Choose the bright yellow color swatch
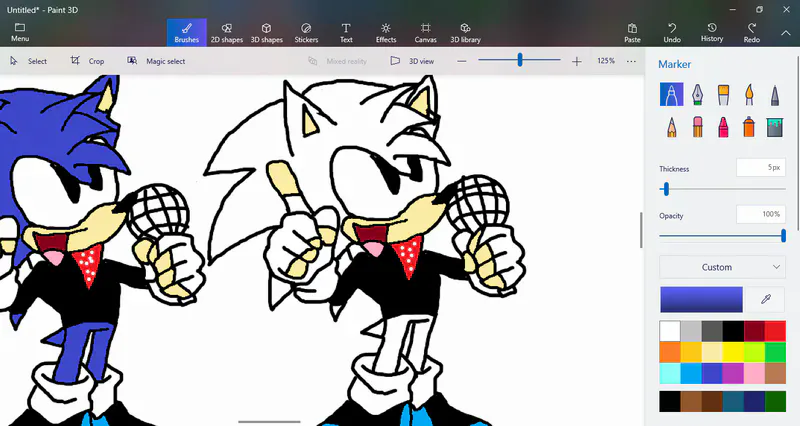The height and width of the screenshot is (426, 800). click(733, 352)
